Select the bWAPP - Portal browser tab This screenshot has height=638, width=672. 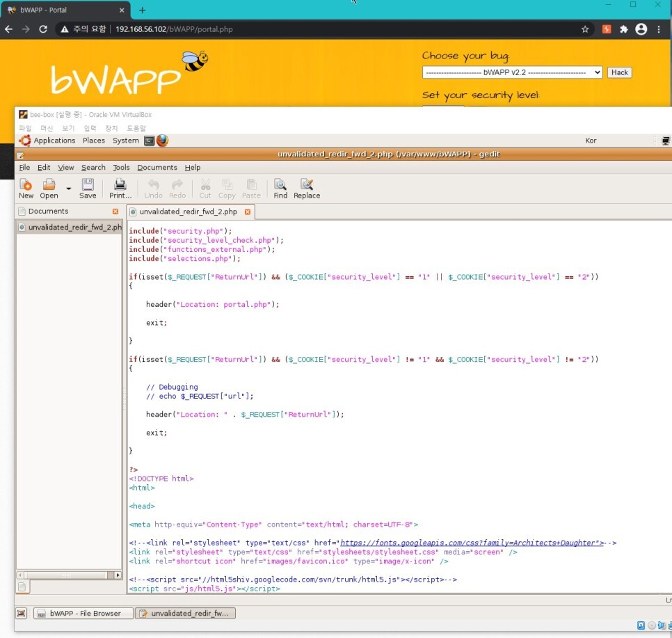[64, 10]
